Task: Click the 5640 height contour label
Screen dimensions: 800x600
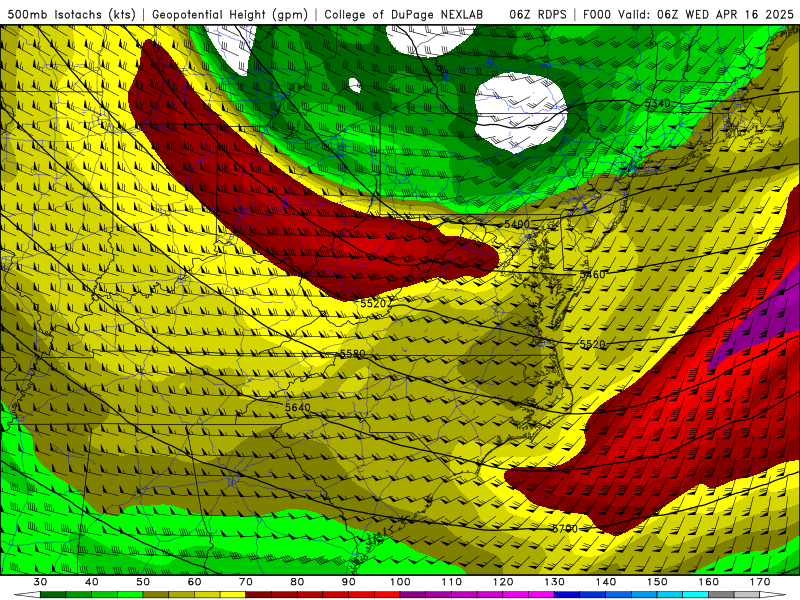Action: (x=297, y=407)
